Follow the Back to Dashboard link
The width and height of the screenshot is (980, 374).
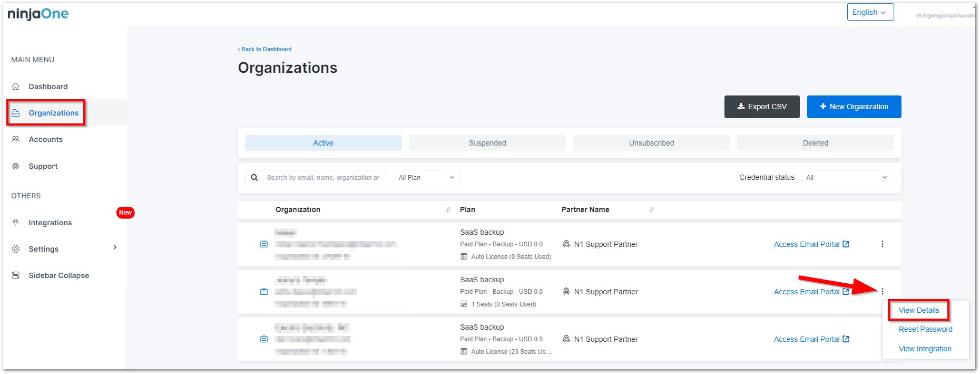(264, 49)
